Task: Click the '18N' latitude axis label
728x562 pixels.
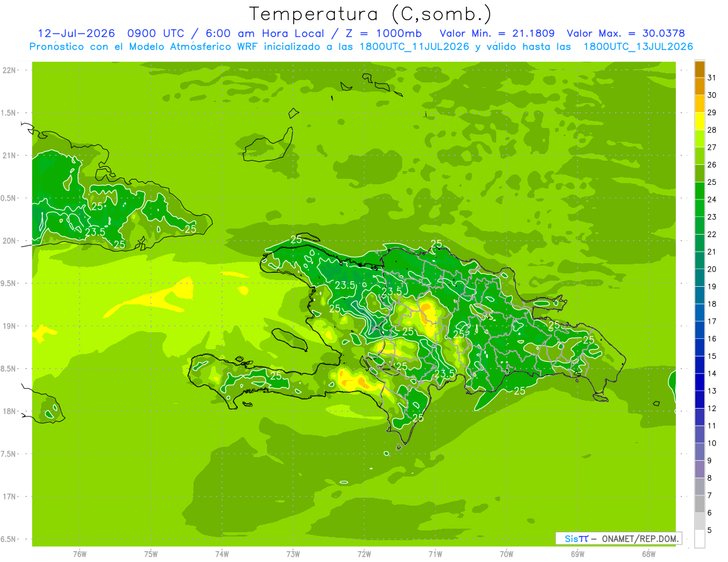Action: click(10, 411)
